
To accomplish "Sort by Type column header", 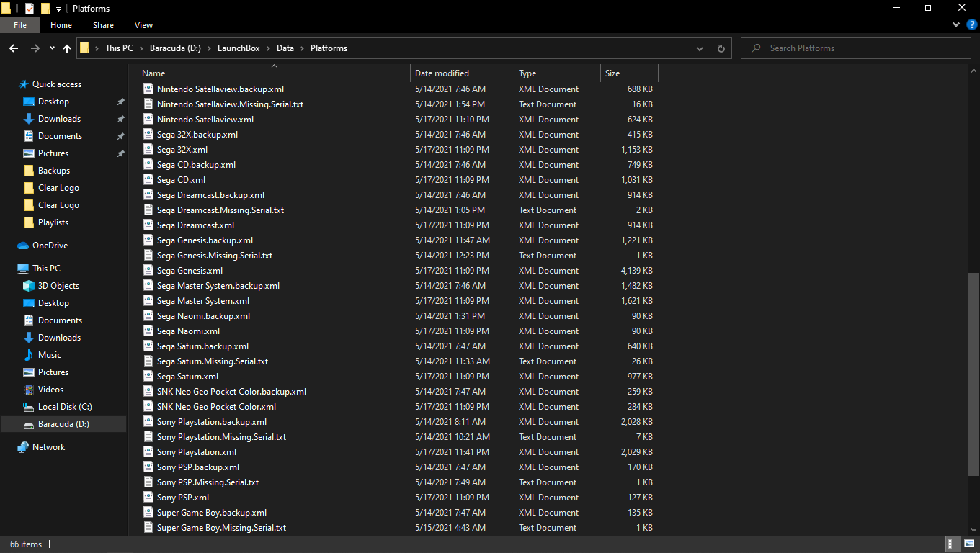I will click(x=527, y=73).
